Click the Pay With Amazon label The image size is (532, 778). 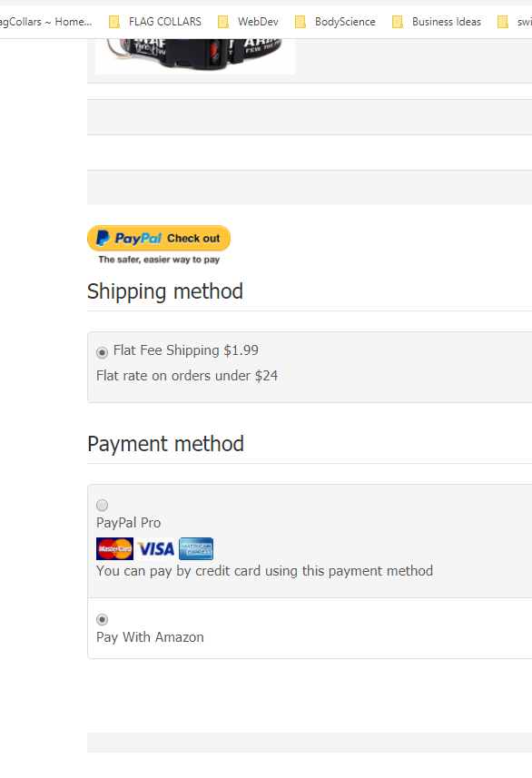tap(150, 637)
